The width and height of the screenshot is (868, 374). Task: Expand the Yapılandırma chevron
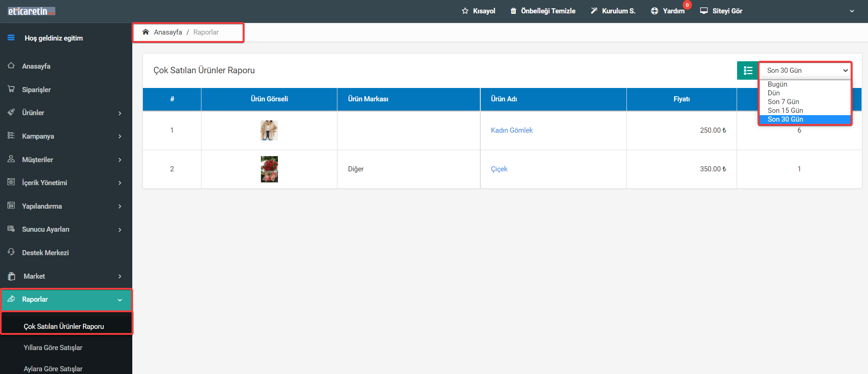pyautogui.click(x=120, y=206)
